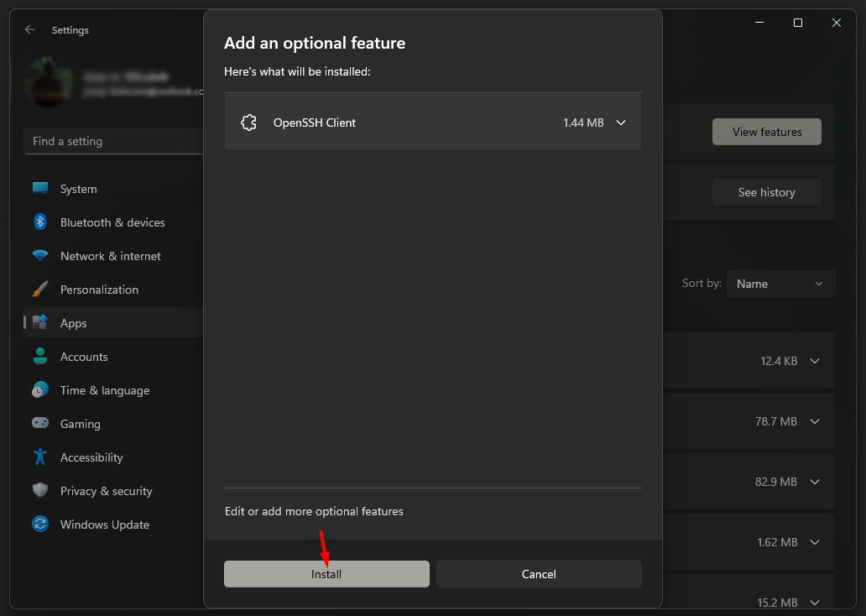
Task: Open Windows Update settings
Action: coord(114,525)
